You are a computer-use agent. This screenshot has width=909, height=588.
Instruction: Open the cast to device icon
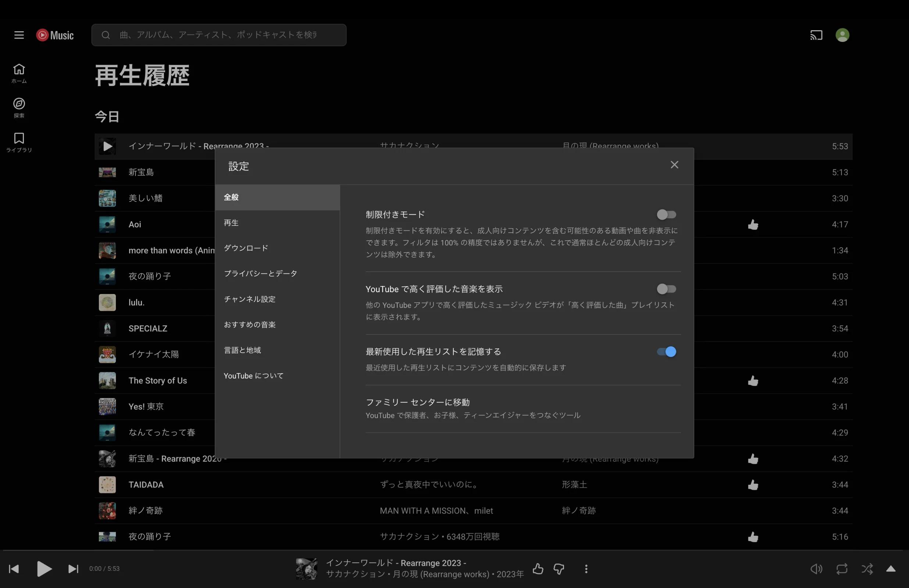(x=816, y=35)
